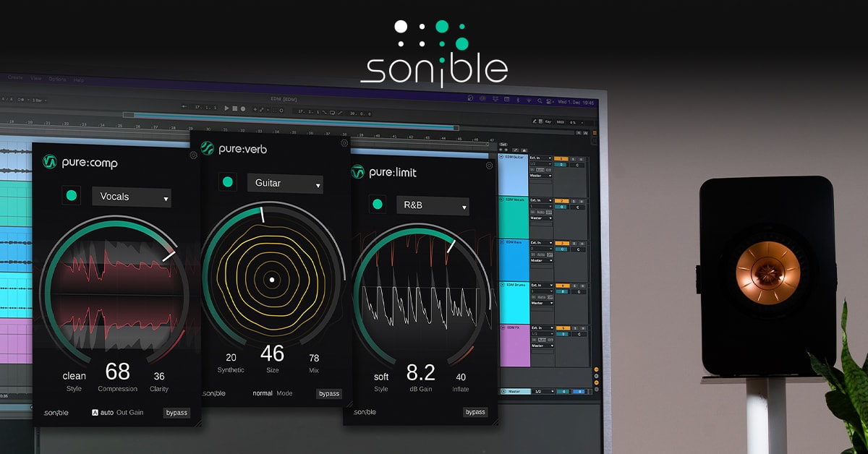Click pure:verb size dial handle
Image resolution: width=868 pixels, height=454 pixels.
pyautogui.click(x=262, y=215)
